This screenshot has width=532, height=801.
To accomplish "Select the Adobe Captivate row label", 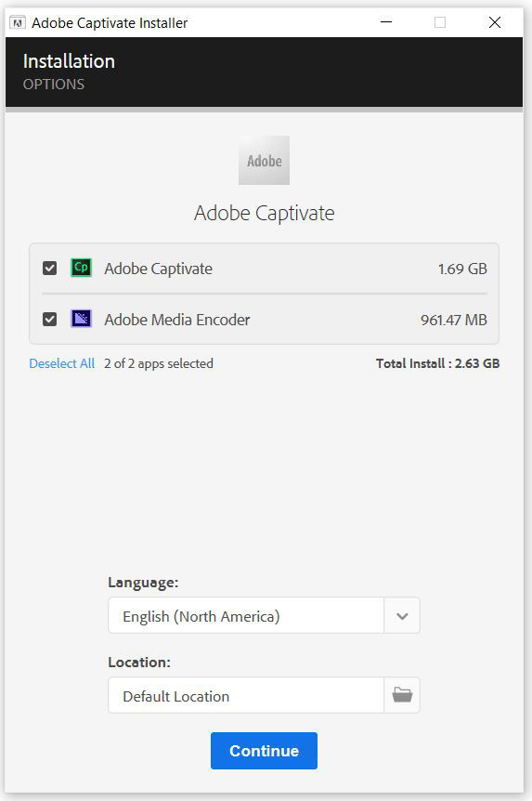I will click(x=158, y=269).
